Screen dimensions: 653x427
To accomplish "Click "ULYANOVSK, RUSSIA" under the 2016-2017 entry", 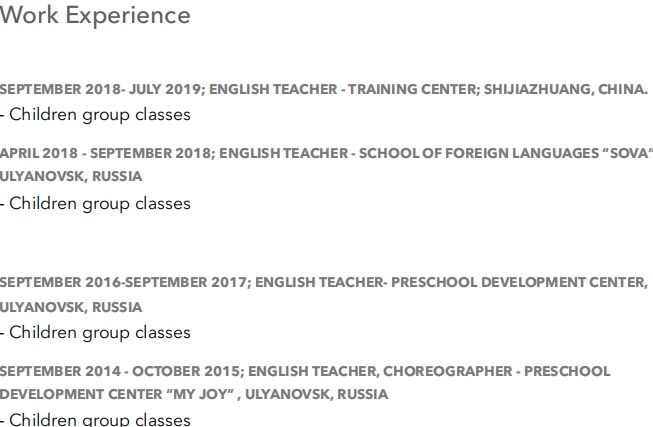I will pos(71,306).
